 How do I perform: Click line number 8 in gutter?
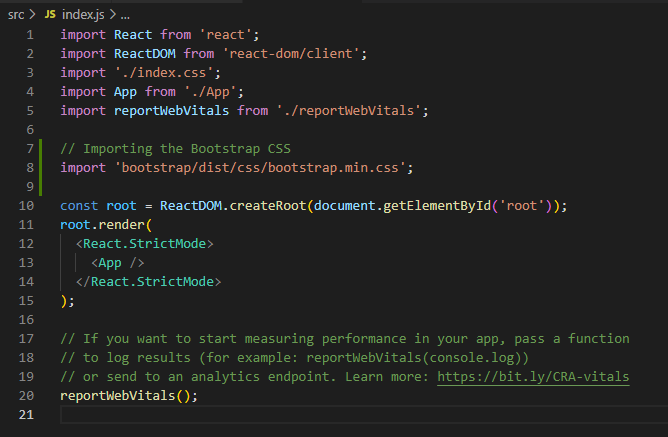30,167
